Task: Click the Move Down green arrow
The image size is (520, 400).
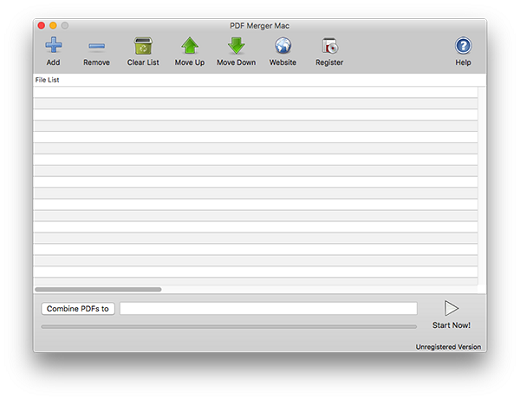Action: (236, 46)
